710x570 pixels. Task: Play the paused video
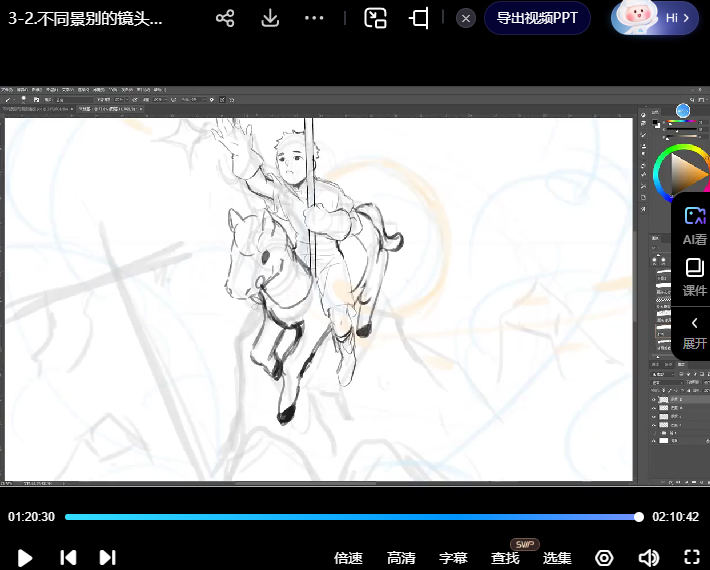coord(26,557)
